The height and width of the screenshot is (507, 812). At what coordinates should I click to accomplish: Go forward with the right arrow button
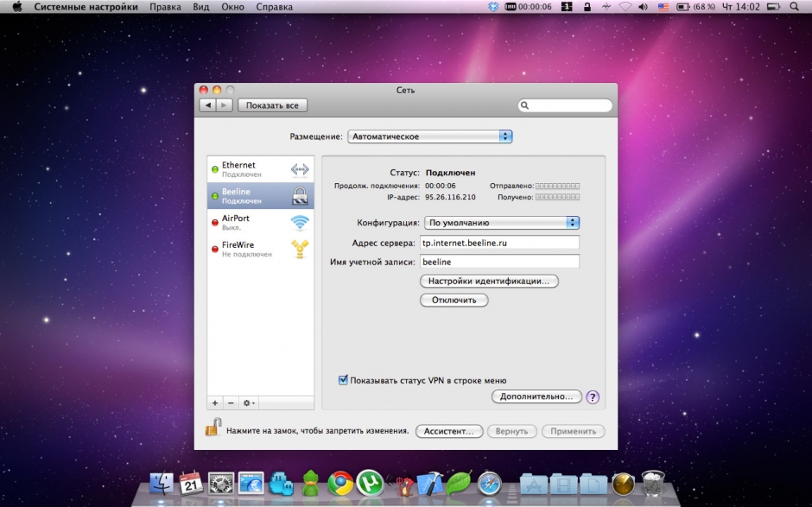225,105
